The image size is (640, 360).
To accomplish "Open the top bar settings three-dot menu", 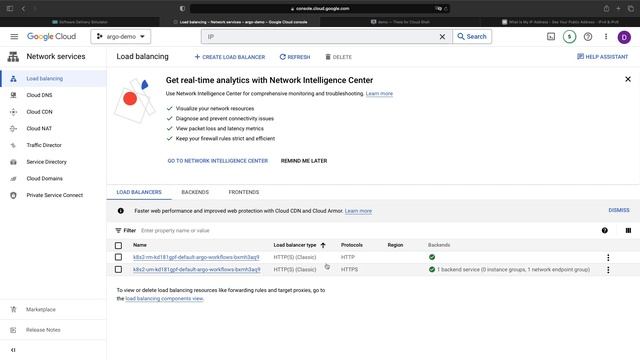I will click(606, 37).
